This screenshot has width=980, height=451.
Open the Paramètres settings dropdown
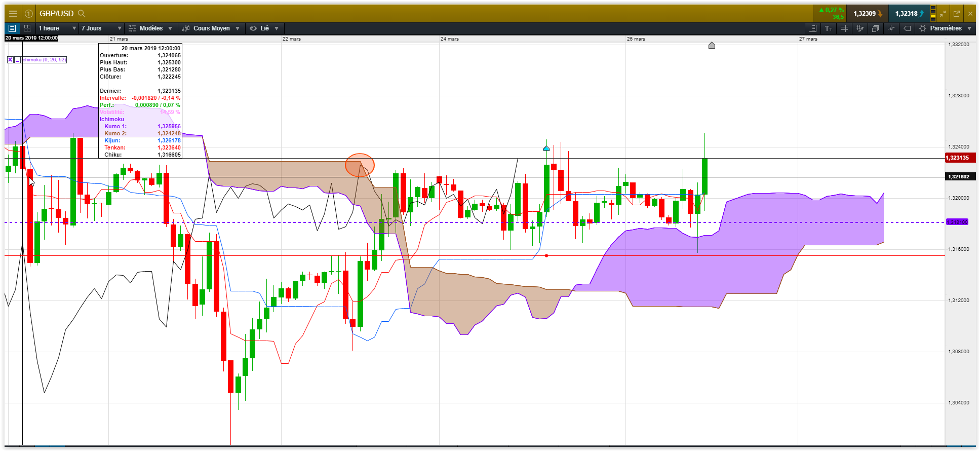coord(969,28)
